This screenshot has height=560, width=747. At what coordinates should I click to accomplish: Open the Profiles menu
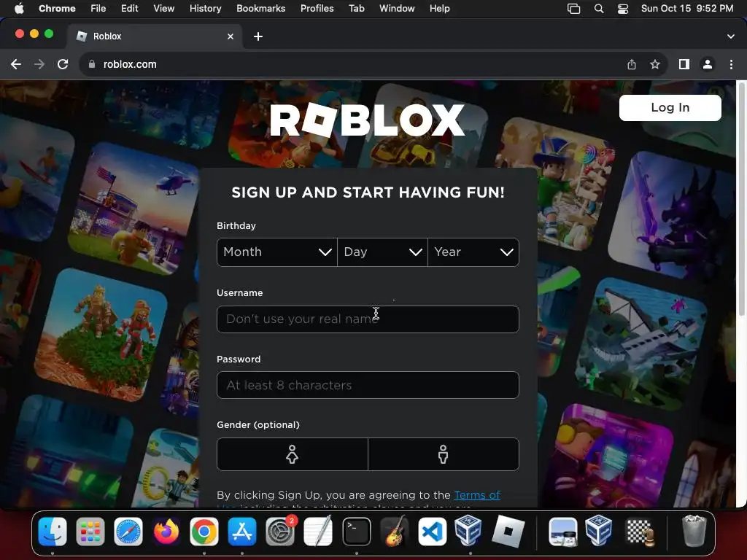pyautogui.click(x=317, y=9)
